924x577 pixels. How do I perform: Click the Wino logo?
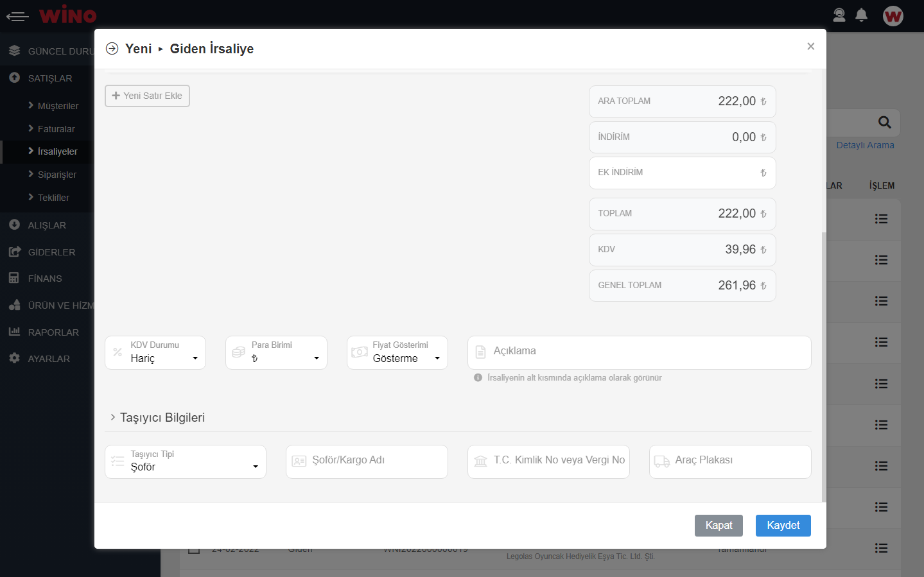coord(67,15)
